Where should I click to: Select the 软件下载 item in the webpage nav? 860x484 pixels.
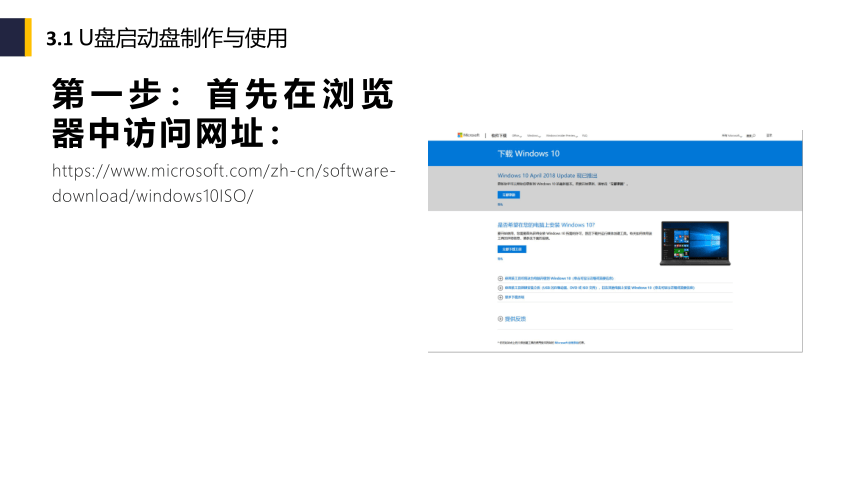click(x=499, y=136)
